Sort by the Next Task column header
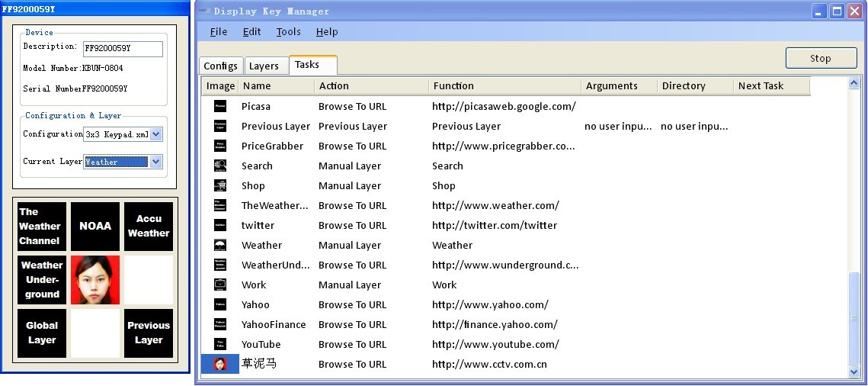Image resolution: width=868 pixels, height=386 pixels. coord(772,86)
